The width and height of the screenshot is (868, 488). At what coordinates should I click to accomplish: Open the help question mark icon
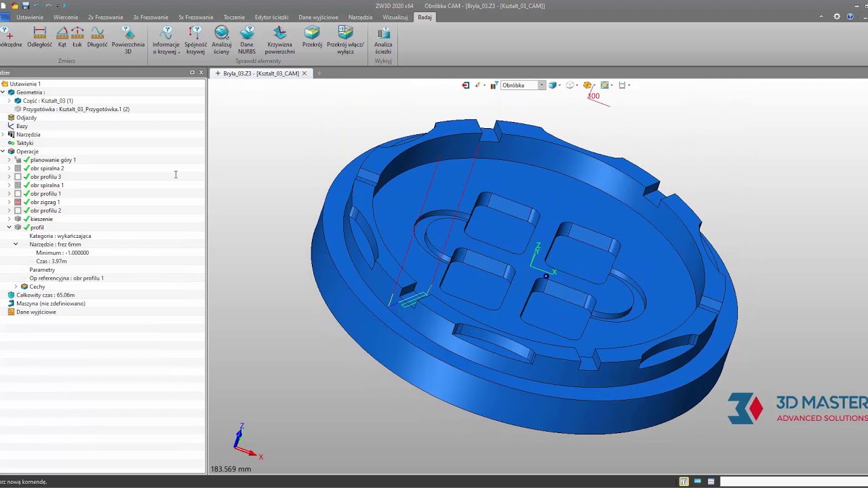tap(850, 17)
